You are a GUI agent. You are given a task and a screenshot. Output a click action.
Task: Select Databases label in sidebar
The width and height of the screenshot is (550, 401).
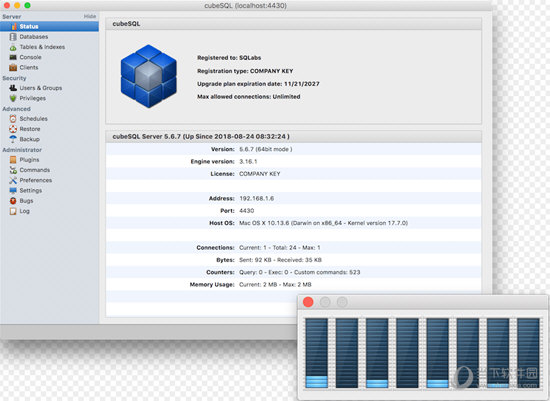coord(34,36)
